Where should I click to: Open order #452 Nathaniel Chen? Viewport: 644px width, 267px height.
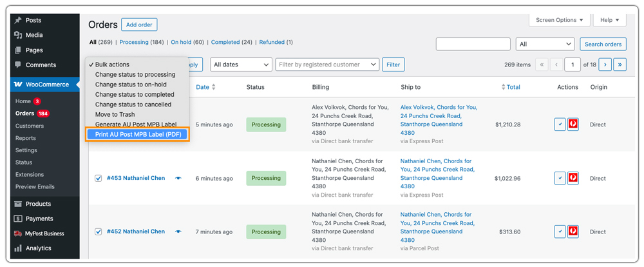click(x=136, y=232)
